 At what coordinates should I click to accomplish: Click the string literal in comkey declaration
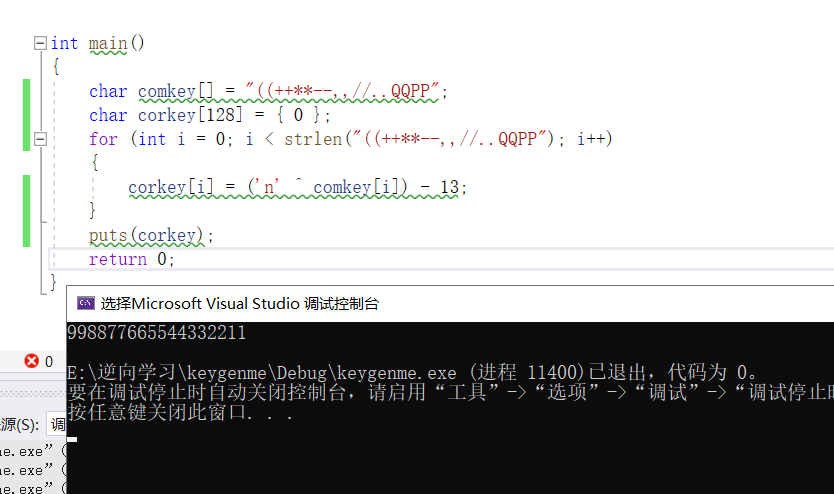point(343,91)
